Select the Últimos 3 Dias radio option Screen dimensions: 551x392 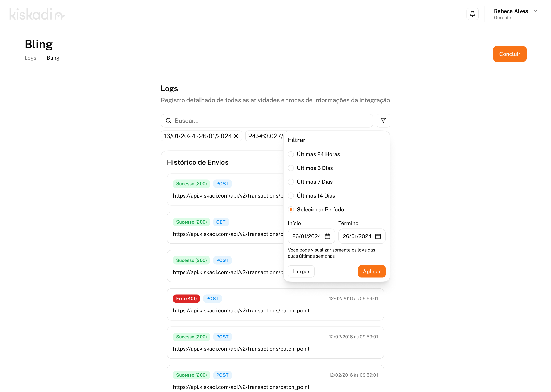click(291, 168)
